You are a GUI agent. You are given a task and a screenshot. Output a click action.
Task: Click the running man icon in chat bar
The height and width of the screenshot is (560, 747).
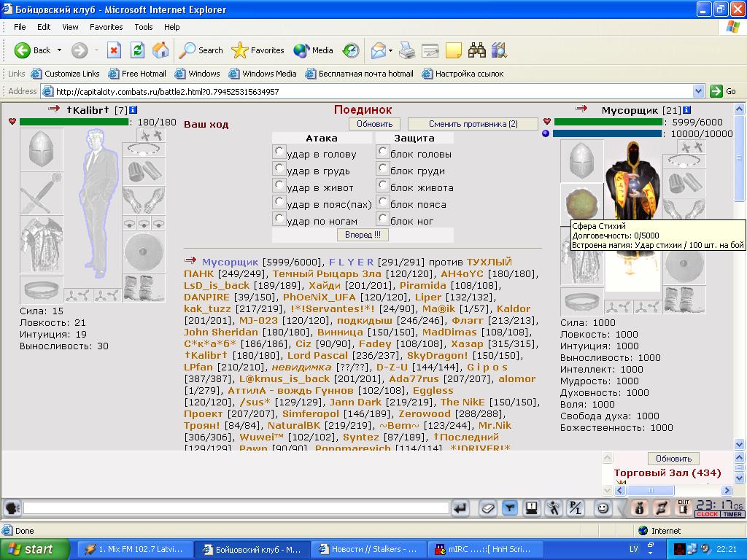point(553,508)
